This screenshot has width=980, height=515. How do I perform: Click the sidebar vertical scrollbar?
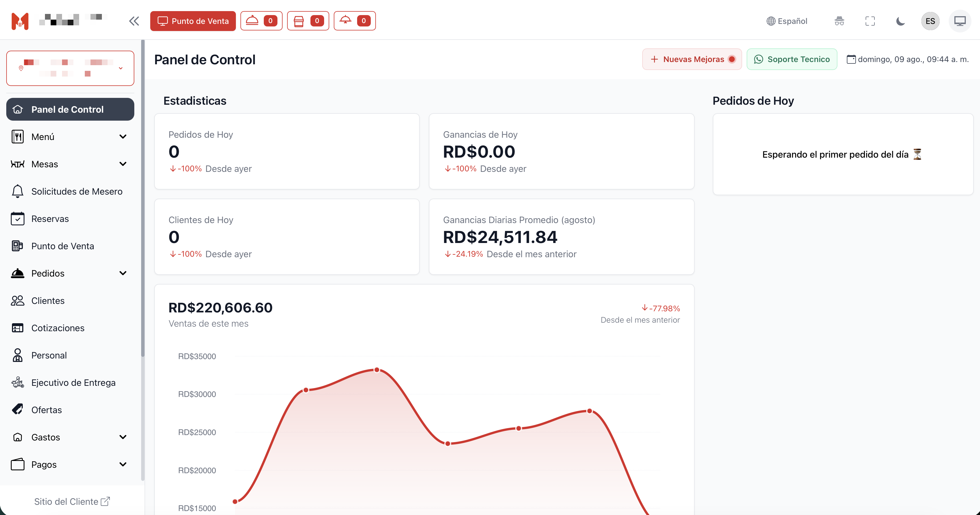(143, 199)
